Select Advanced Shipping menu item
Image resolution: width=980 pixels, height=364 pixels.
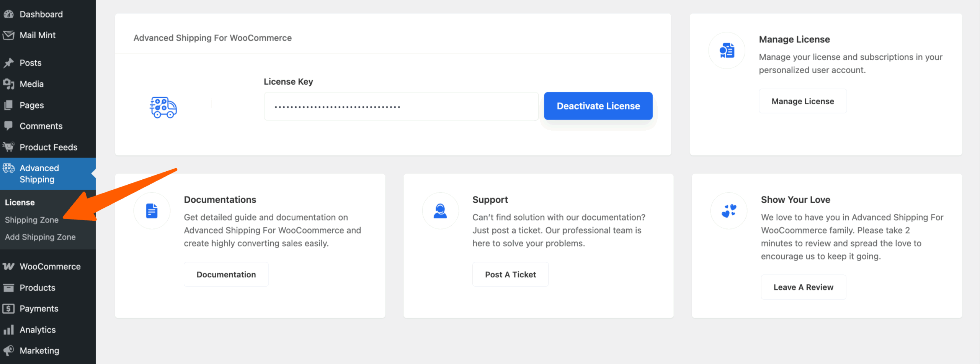pyautogui.click(x=48, y=174)
